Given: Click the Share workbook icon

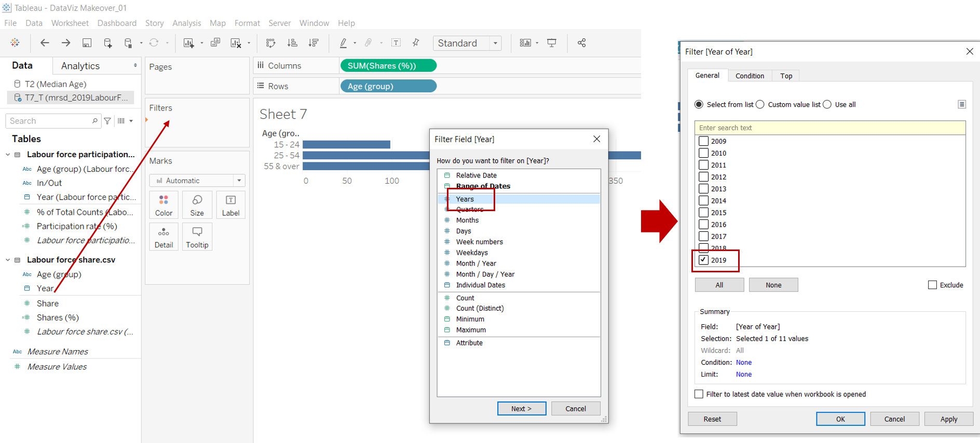Looking at the screenshot, I should coord(581,43).
